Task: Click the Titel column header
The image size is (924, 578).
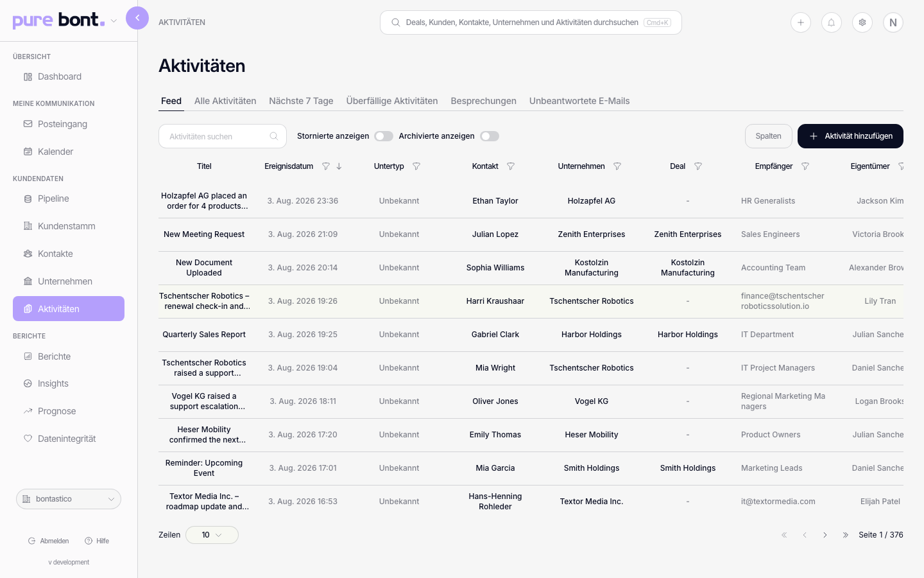Action: coord(204,166)
